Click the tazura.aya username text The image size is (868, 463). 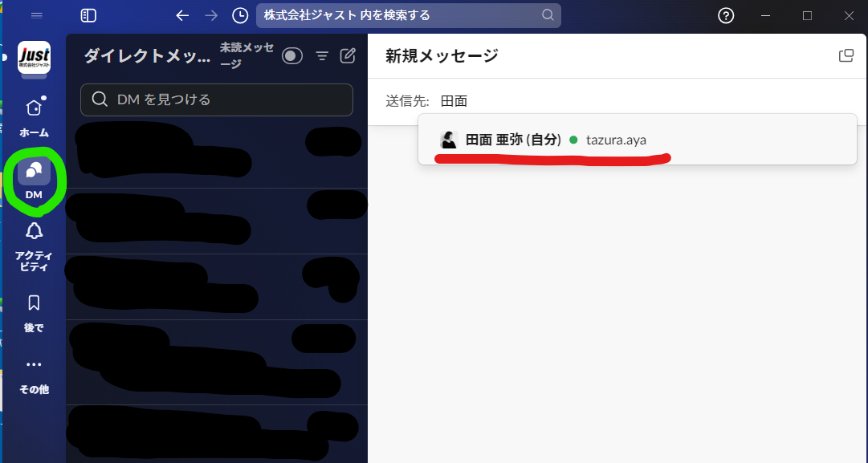point(616,140)
